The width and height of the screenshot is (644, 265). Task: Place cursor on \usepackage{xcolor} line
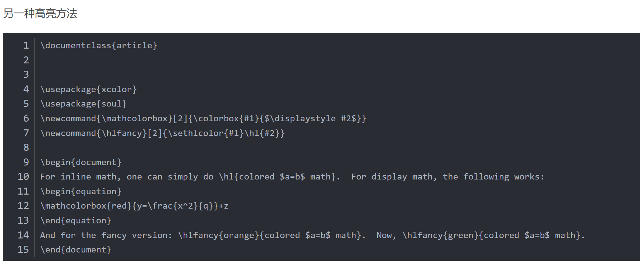click(89, 89)
